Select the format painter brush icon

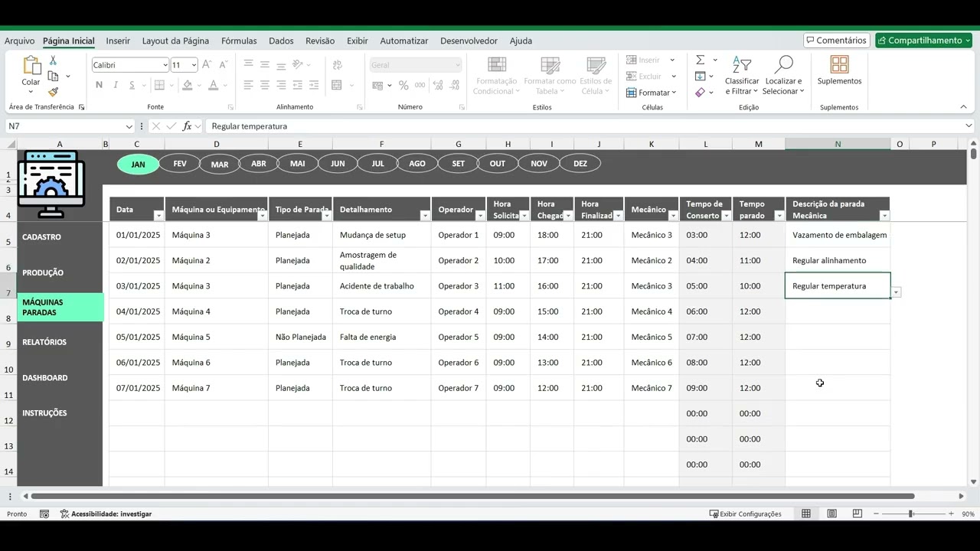click(x=53, y=92)
